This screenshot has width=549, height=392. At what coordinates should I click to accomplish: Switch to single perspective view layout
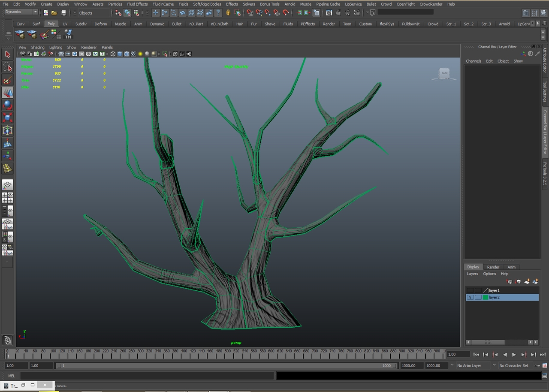point(7,185)
